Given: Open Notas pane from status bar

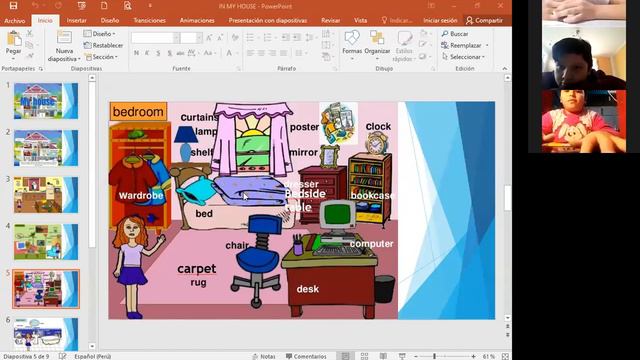Looking at the screenshot, I should 264,356.
